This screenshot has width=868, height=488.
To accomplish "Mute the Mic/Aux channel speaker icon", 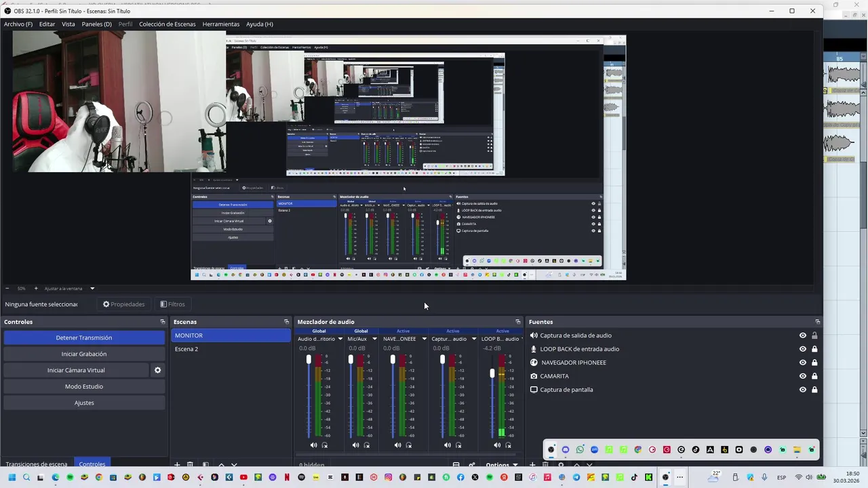I will pos(355,445).
